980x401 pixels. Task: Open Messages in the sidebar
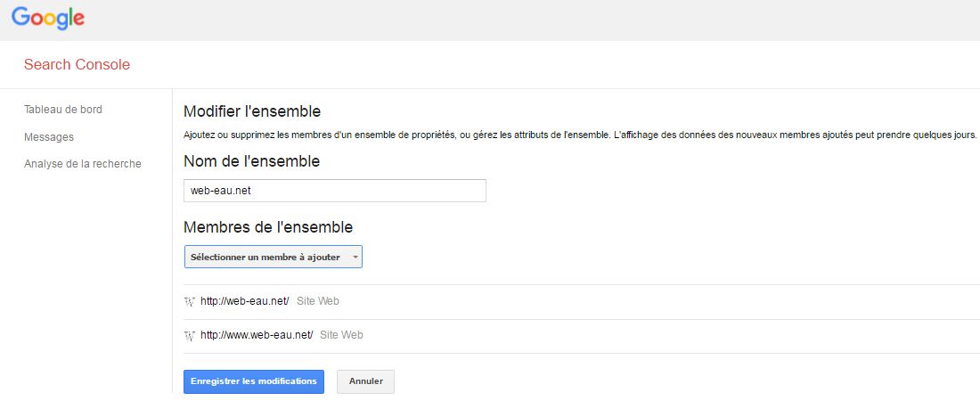(49, 137)
